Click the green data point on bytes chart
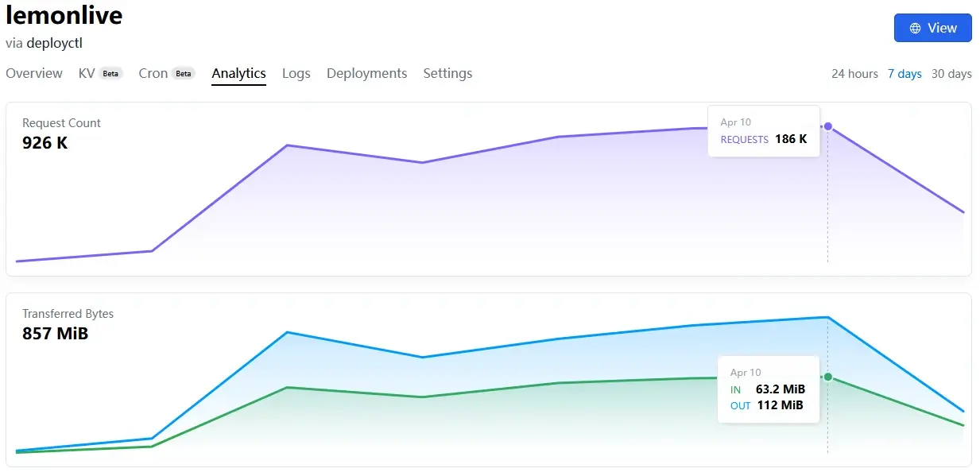This screenshot has width=980, height=476. point(828,377)
